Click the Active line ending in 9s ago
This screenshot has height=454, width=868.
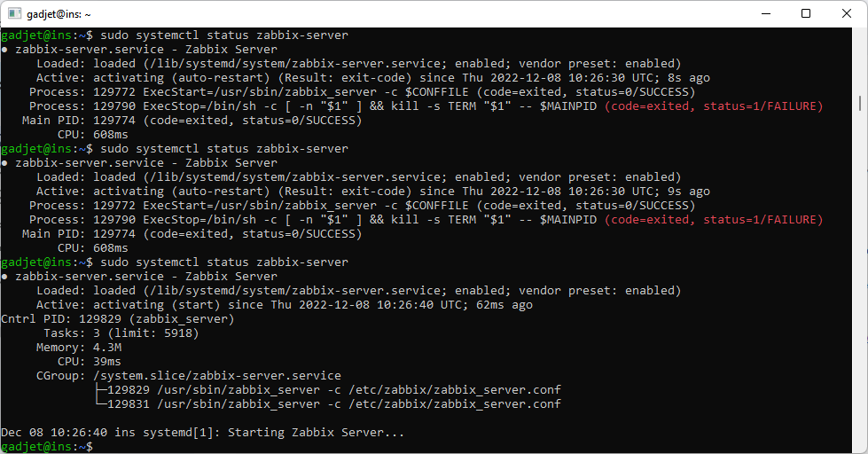pyautogui.click(x=372, y=192)
